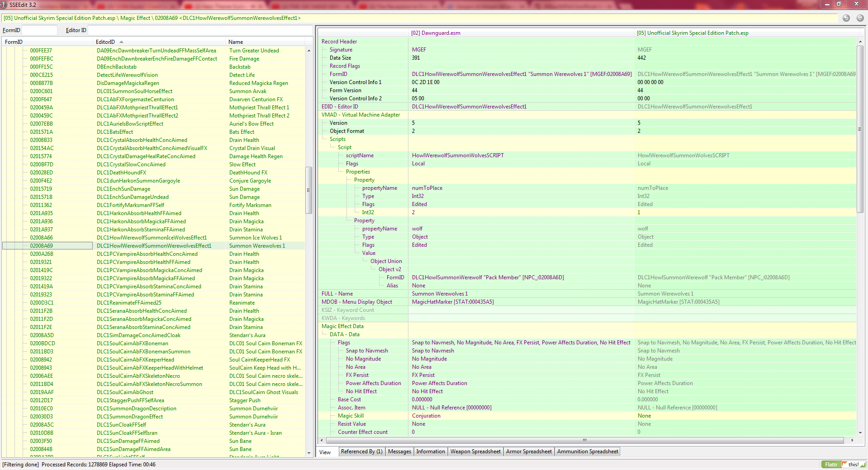868x470 pixels.
Task: Click the record list scroll-up arrow
Action: tap(309, 51)
